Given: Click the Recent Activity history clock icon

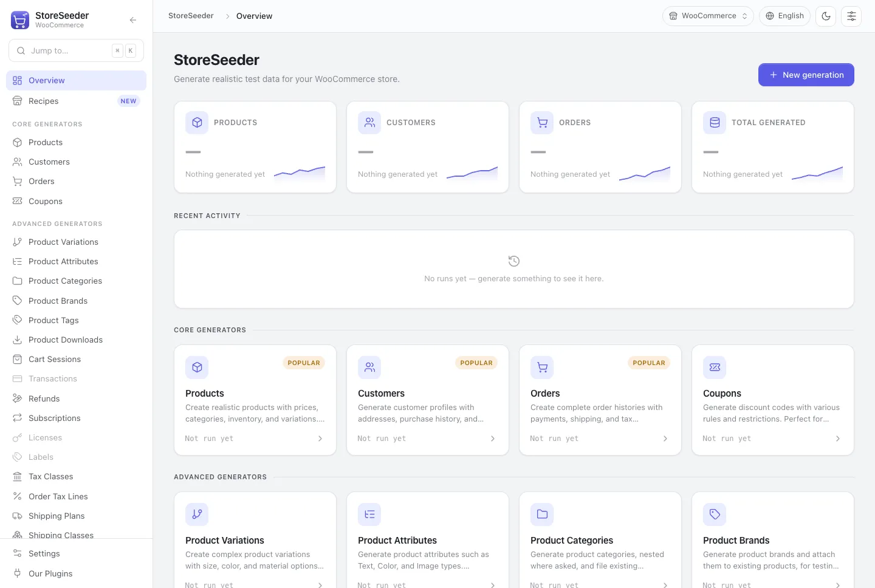Looking at the screenshot, I should [x=514, y=261].
